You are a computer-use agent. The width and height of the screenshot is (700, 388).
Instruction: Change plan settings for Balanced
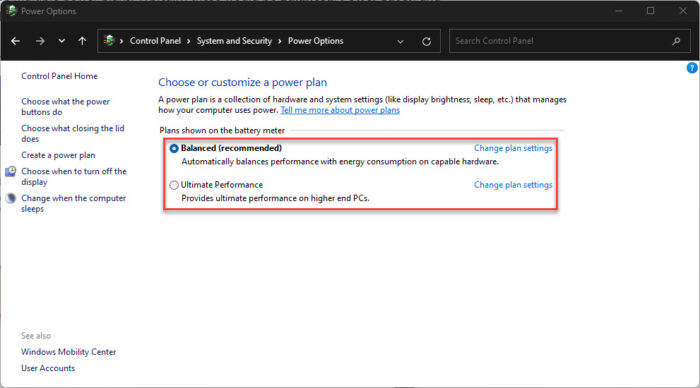[x=513, y=148]
